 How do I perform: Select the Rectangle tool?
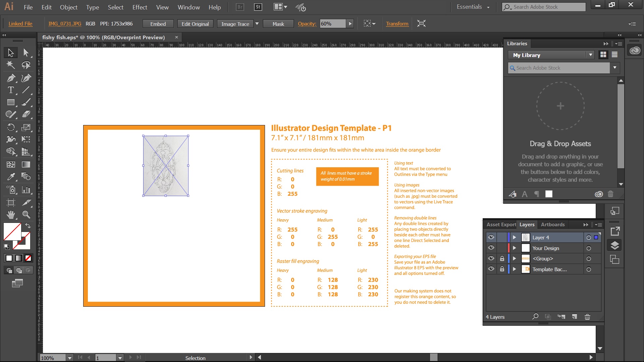coord(11,102)
